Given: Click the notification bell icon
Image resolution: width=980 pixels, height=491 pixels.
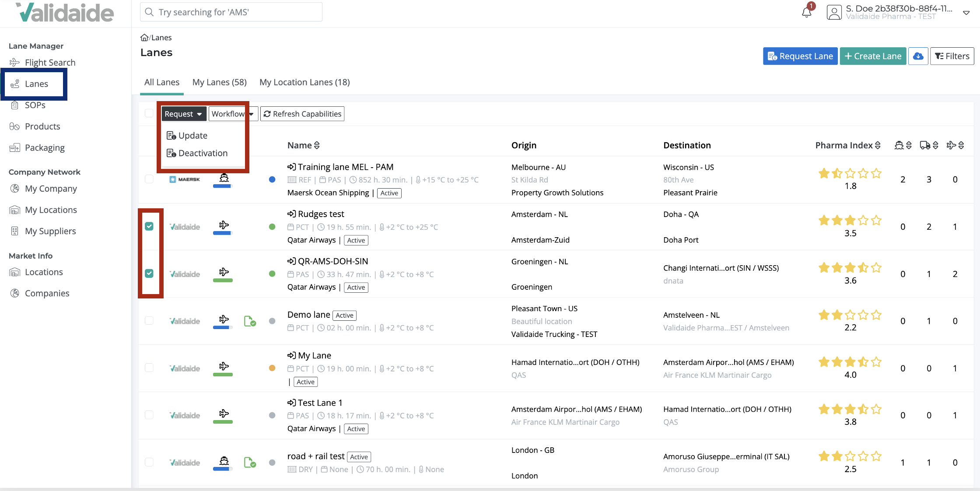Looking at the screenshot, I should tap(806, 12).
